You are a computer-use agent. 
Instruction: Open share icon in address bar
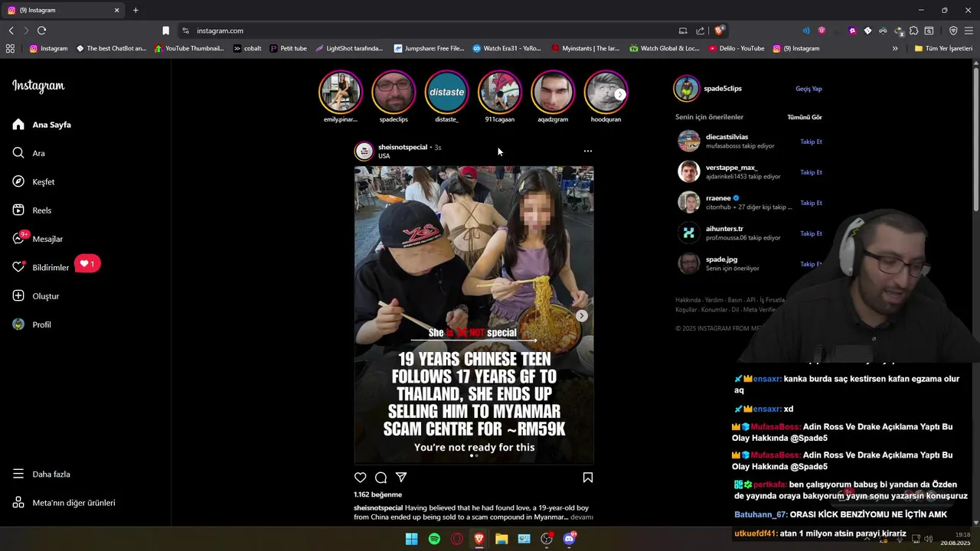pos(700,31)
